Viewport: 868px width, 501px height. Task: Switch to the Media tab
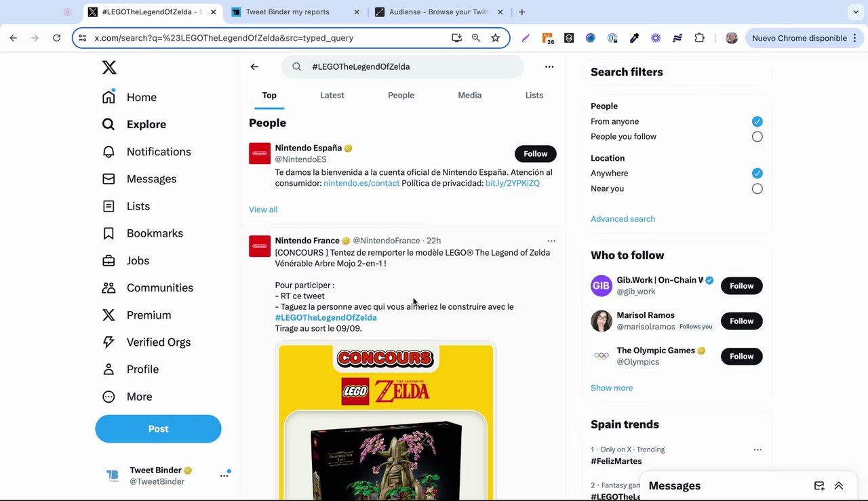click(x=469, y=96)
